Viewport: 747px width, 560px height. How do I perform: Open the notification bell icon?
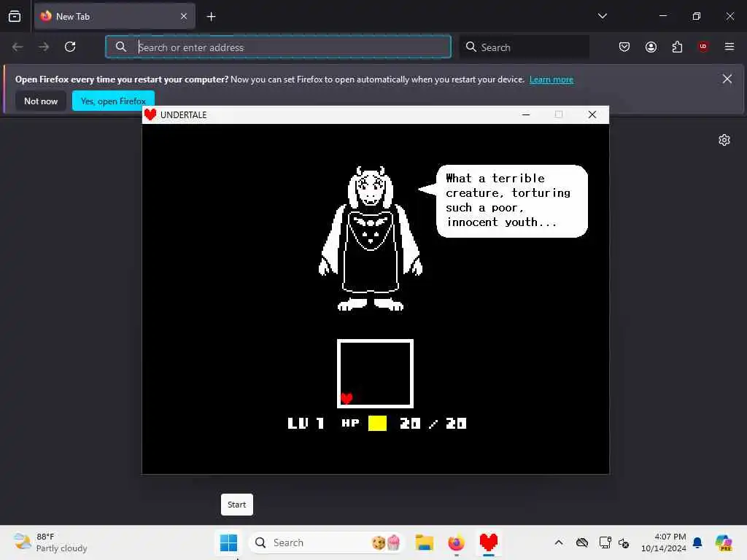(x=697, y=542)
